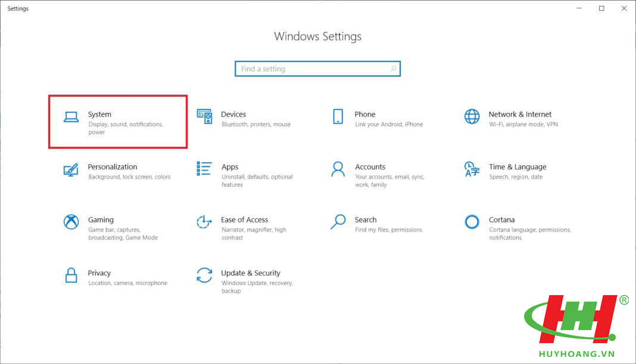Go to the Apps label
The width and height of the screenshot is (636, 364).
tap(230, 167)
